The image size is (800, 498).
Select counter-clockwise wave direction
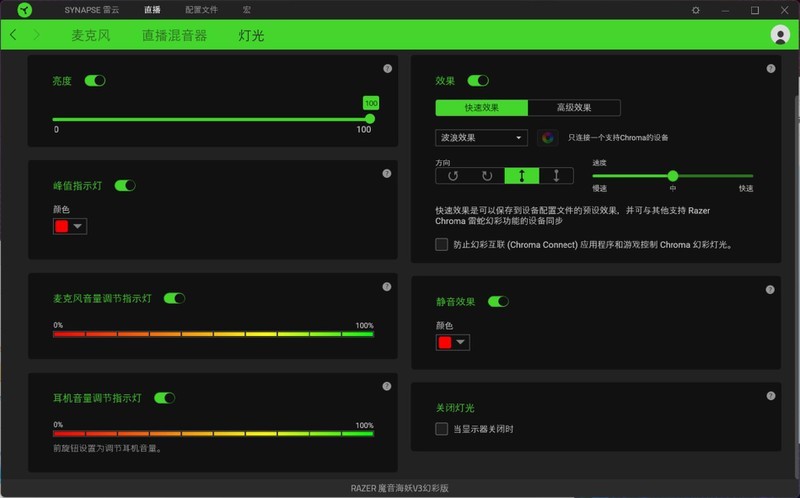point(453,176)
